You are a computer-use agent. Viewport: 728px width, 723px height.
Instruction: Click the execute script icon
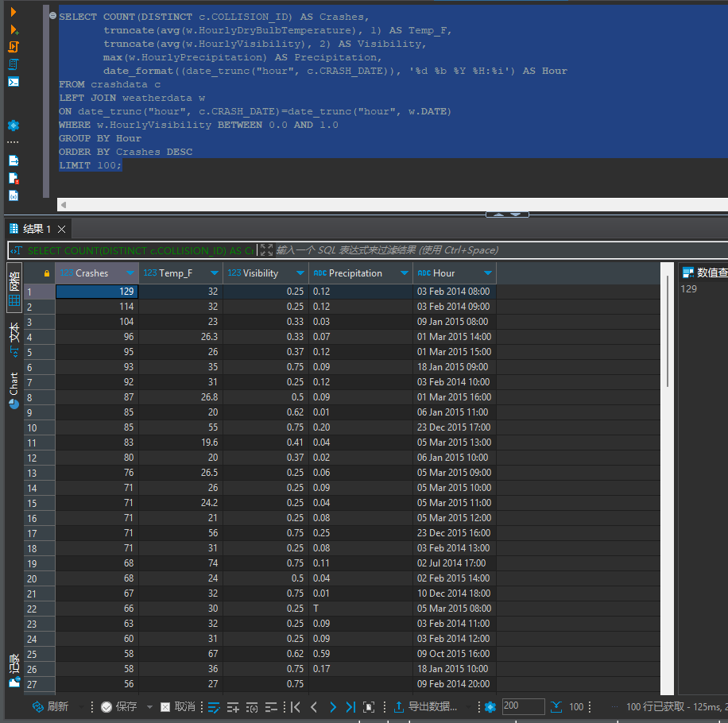tap(14, 47)
